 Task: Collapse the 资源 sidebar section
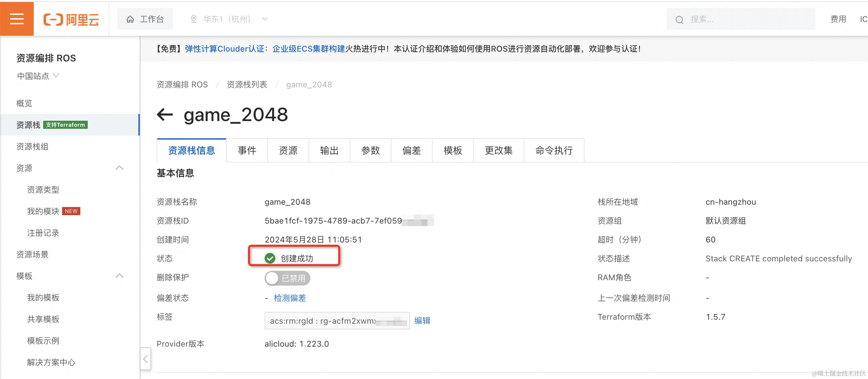(119, 168)
